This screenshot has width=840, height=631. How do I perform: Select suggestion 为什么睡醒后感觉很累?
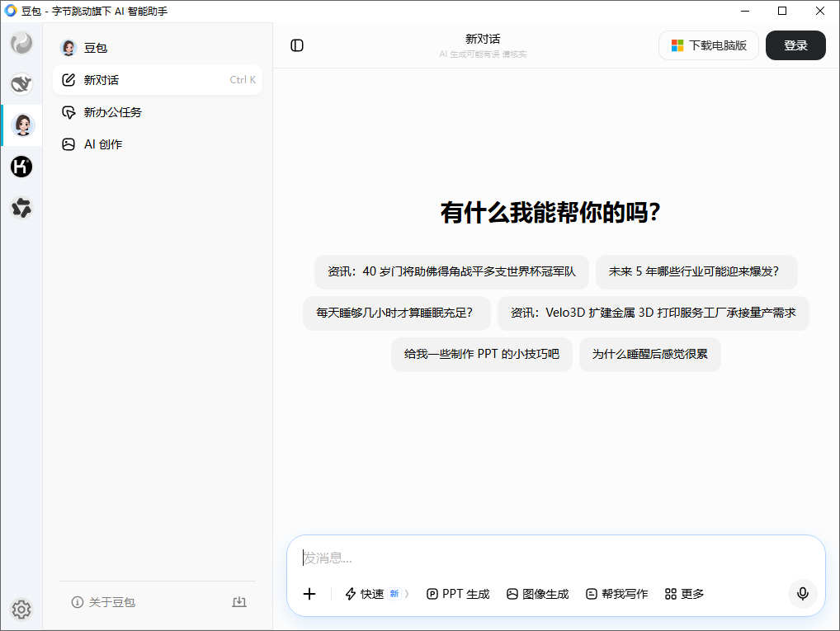[650, 354]
